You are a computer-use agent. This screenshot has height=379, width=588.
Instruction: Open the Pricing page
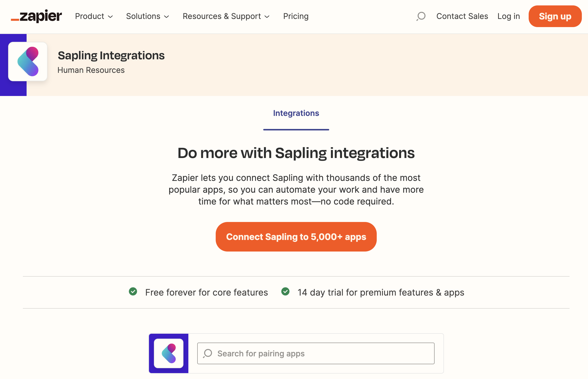coord(296,16)
